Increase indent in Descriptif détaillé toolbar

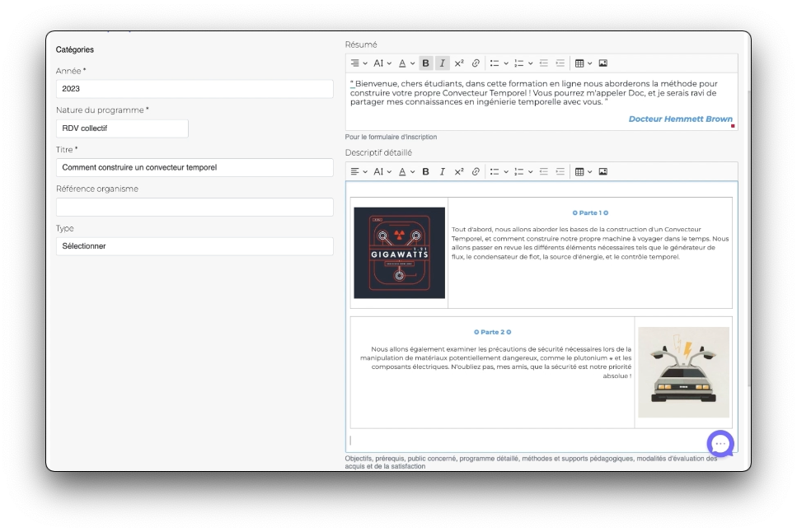click(560, 172)
